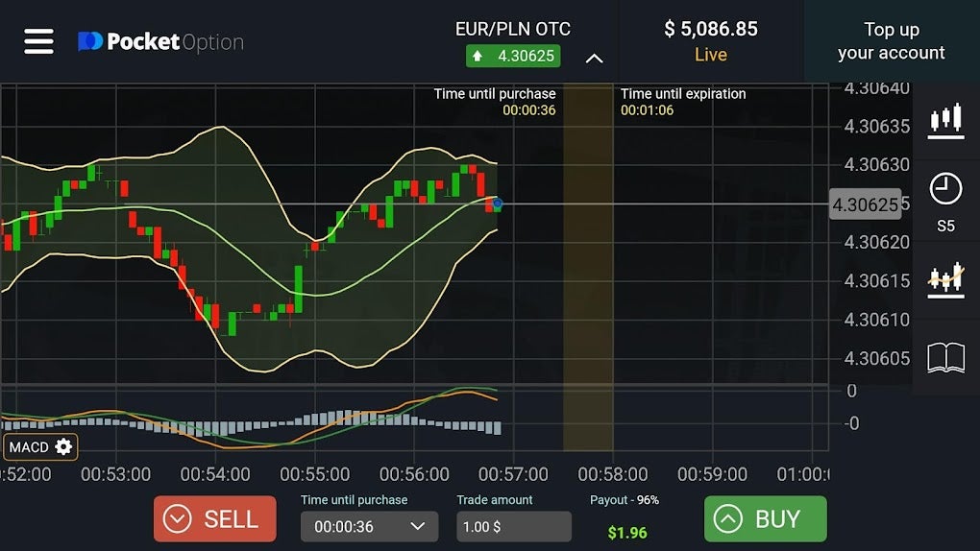Image resolution: width=980 pixels, height=551 pixels.
Task: Click the blue current price dot on chart
Action: point(498,204)
